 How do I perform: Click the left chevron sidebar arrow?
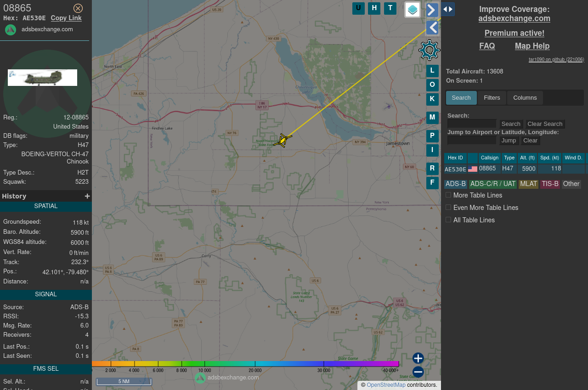(x=432, y=28)
